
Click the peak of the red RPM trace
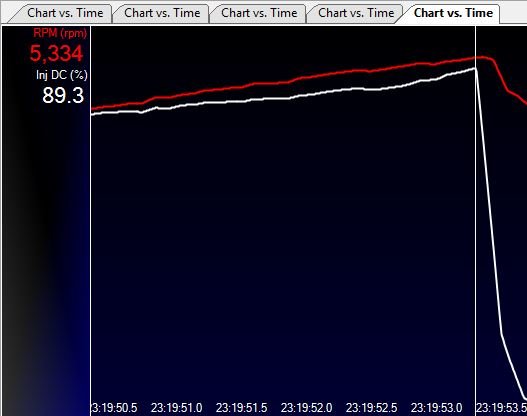[482, 57]
